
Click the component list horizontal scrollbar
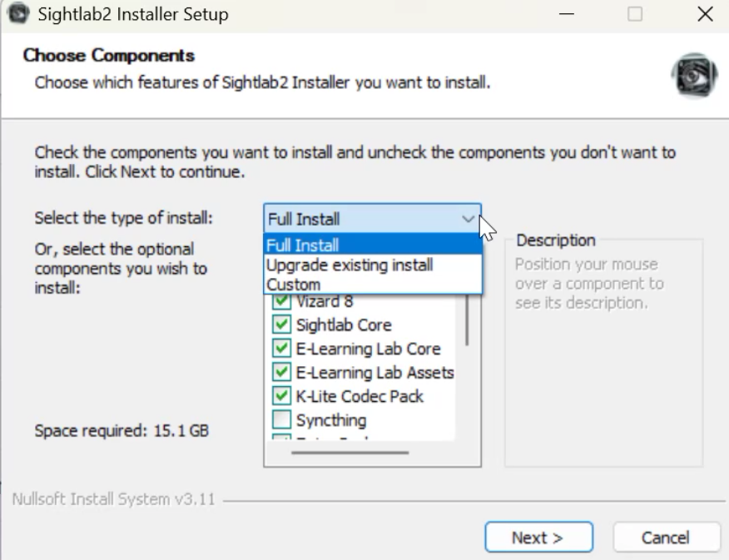350,452
